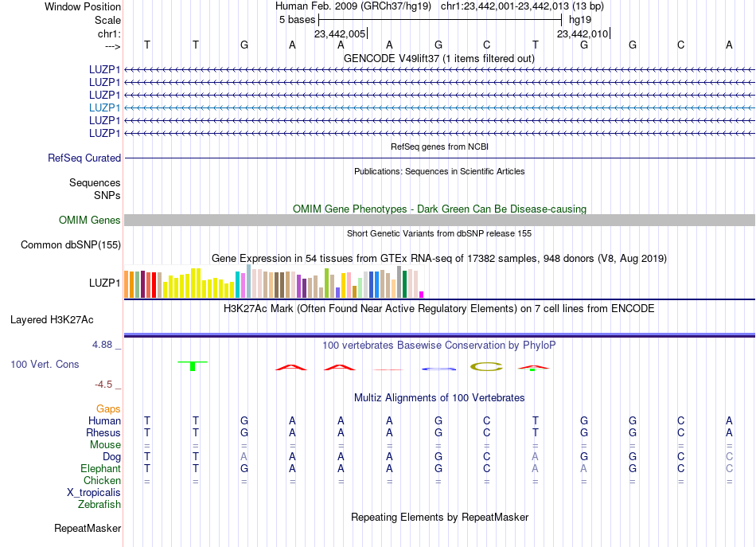Click the 'Human Feb. 2009 (GRCh37/hg19)' assembly text
Image resolution: width=756 pixels, height=547 pixels.
353,6
